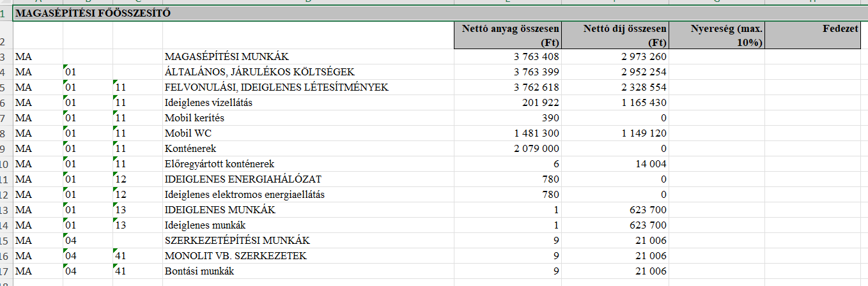868x286 pixels.
Task: Select the SZERKEZETÉPÍTÉSI MUNKÁK cell
Action: (237, 241)
